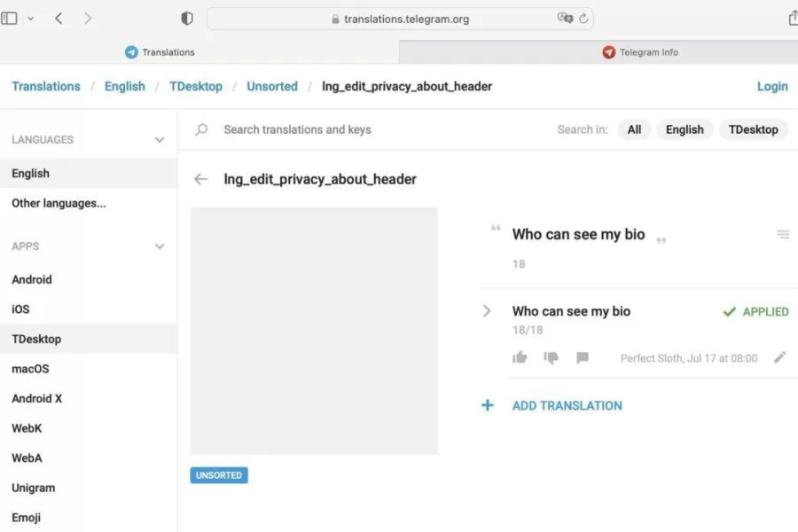Click the Login link
798x532 pixels.
[772, 86]
